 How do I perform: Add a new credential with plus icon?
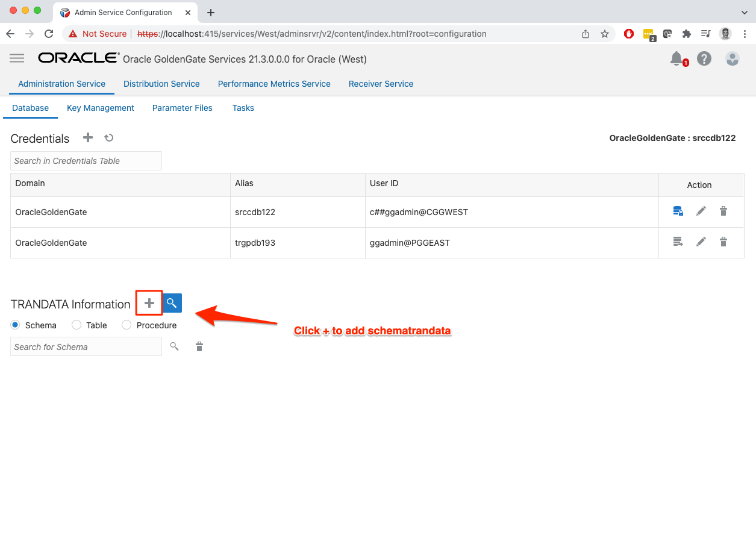[x=88, y=138]
